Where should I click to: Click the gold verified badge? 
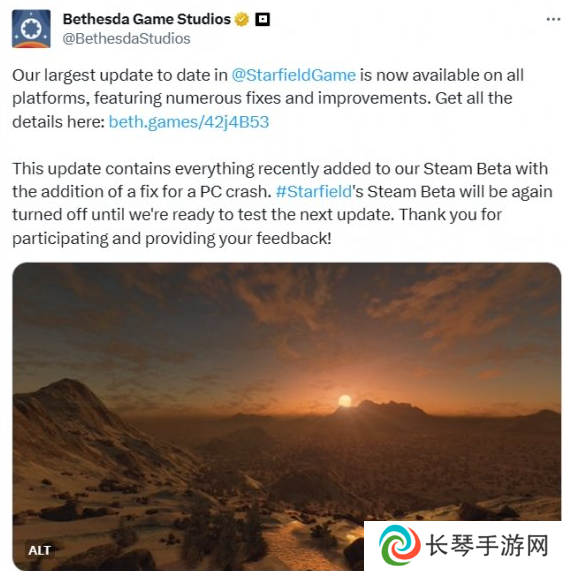[x=241, y=19]
